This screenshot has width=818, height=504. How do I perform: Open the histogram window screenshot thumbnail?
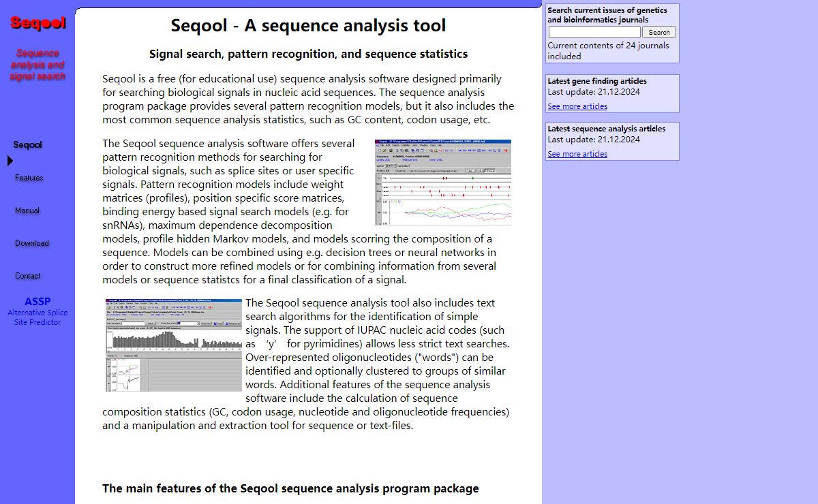click(174, 345)
